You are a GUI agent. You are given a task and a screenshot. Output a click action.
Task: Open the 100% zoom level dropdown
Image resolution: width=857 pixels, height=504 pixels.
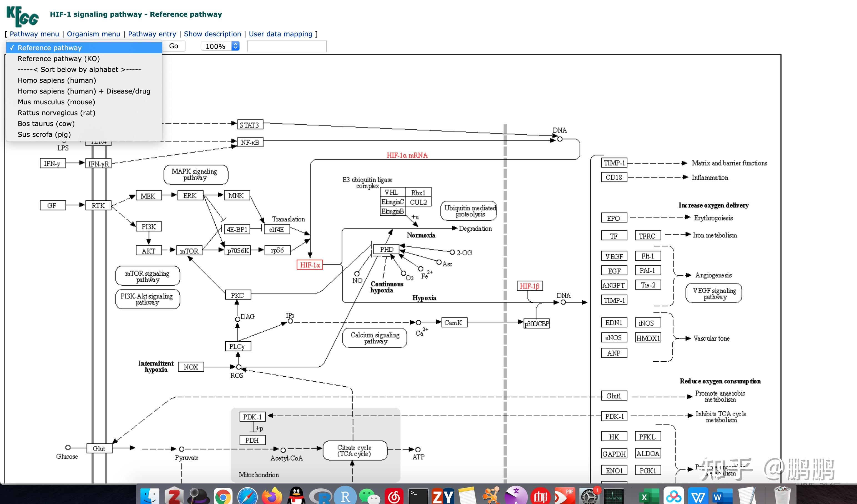[x=220, y=46]
